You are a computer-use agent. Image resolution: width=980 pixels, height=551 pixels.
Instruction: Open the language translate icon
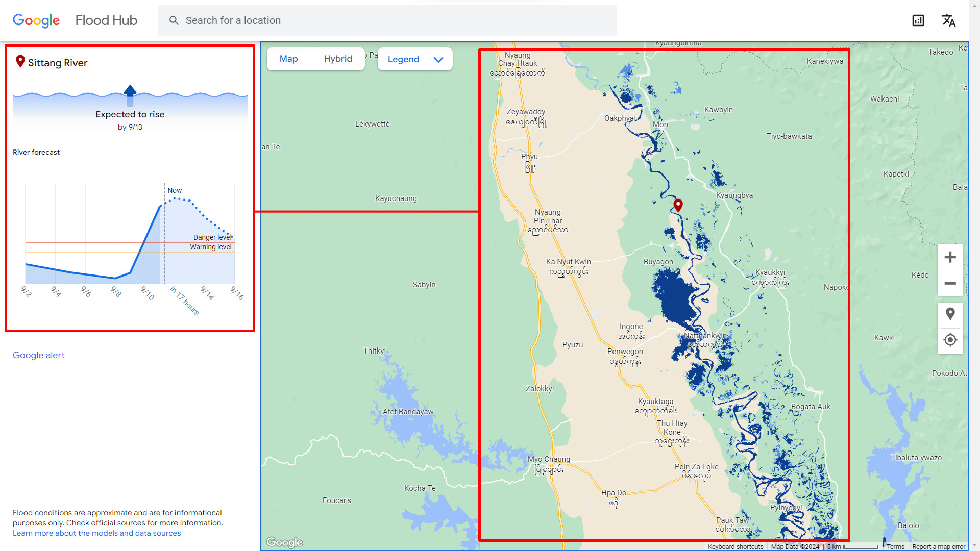[949, 20]
